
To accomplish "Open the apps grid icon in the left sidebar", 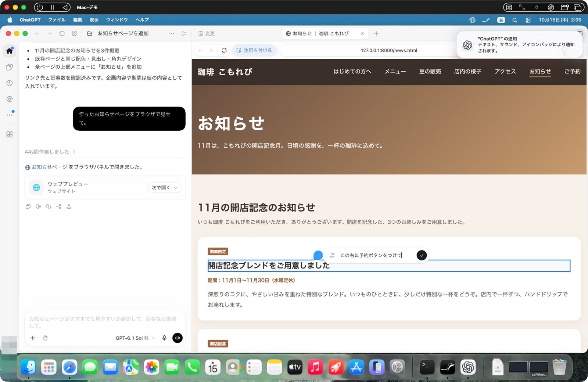I will coord(10,134).
